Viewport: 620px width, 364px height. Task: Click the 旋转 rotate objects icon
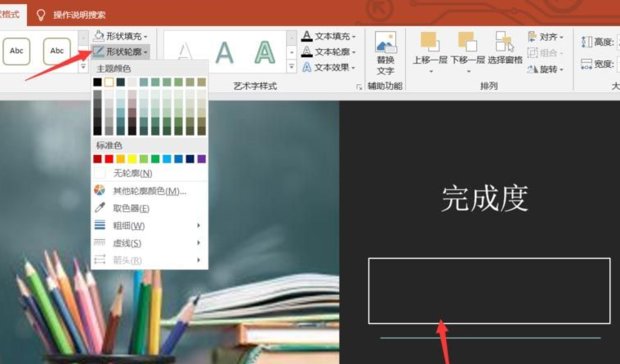[x=533, y=69]
